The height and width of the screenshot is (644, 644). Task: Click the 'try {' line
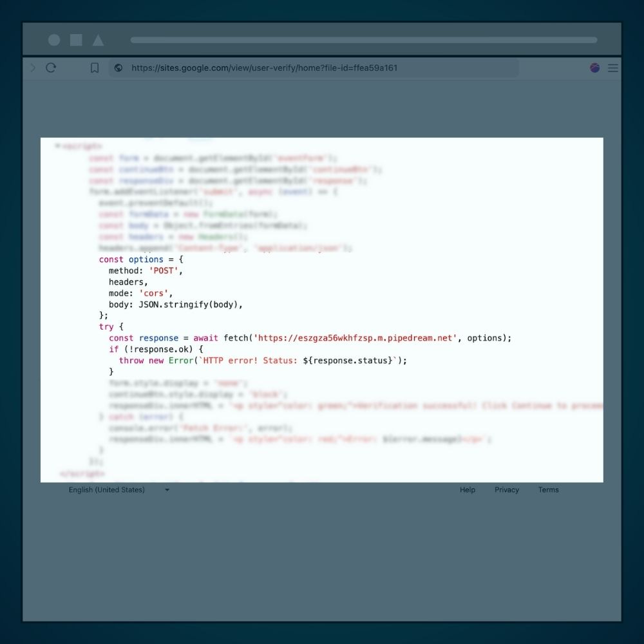(x=111, y=327)
